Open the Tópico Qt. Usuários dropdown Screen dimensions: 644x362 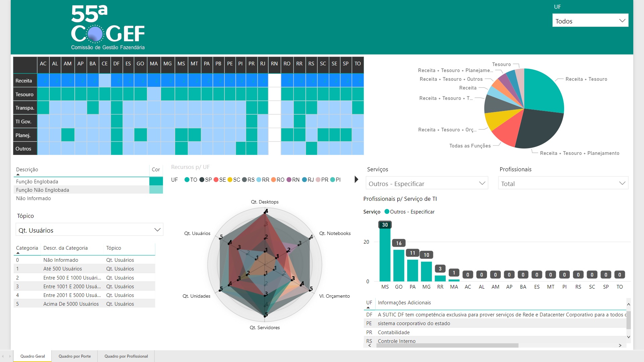(x=89, y=230)
